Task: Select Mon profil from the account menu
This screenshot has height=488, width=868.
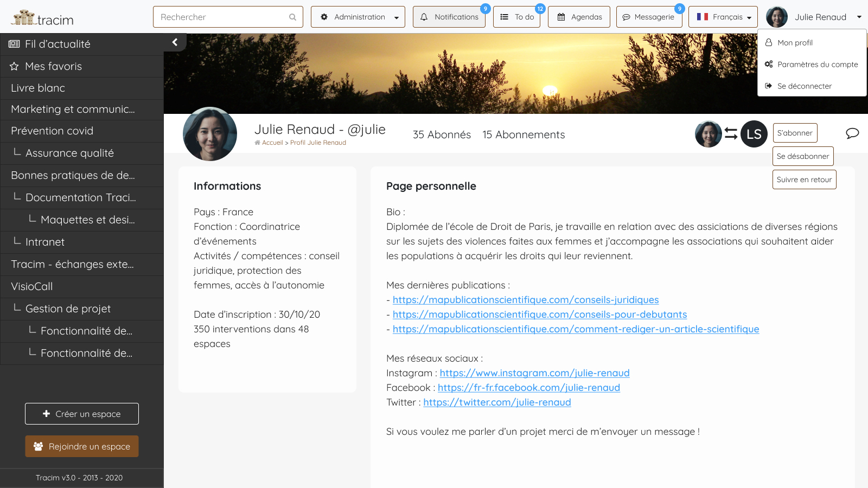Action: pos(795,42)
